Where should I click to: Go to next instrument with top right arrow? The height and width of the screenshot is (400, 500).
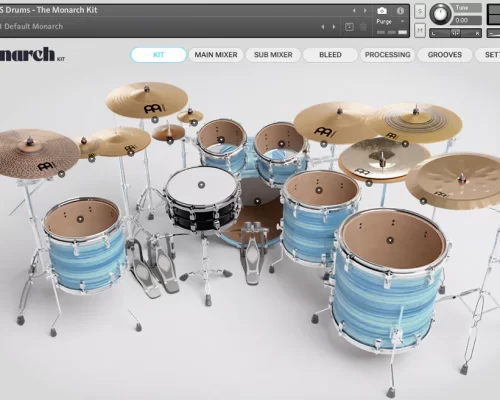click(365, 11)
